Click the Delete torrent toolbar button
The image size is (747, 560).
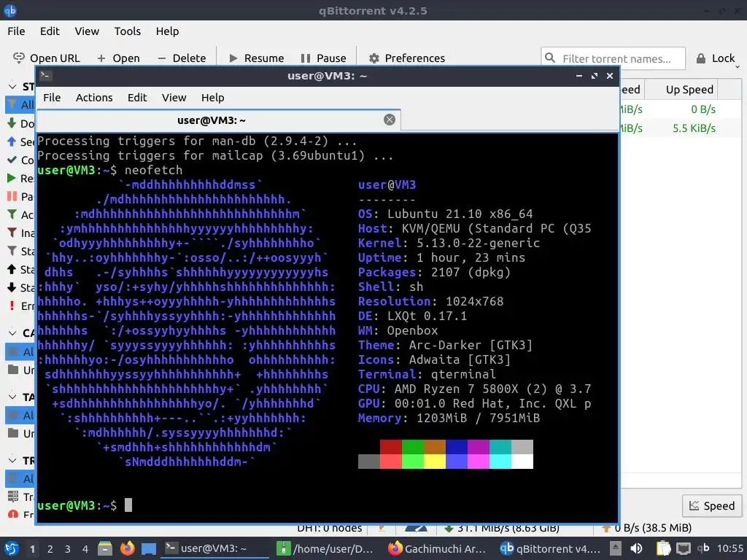(x=182, y=58)
